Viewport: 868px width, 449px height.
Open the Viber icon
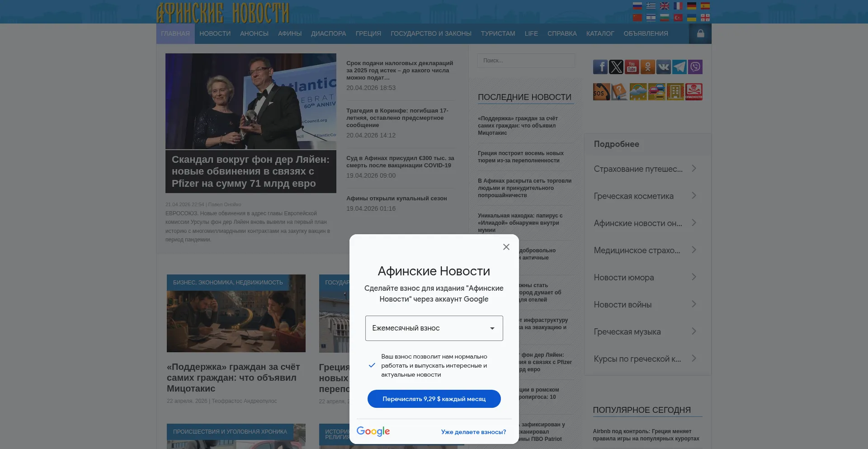click(x=695, y=67)
